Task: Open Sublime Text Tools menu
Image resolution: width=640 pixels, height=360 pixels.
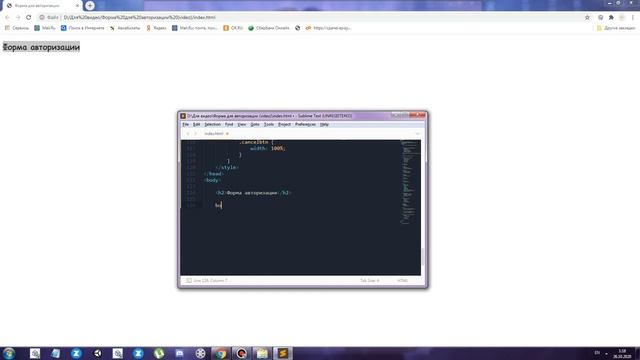Action: coord(269,124)
